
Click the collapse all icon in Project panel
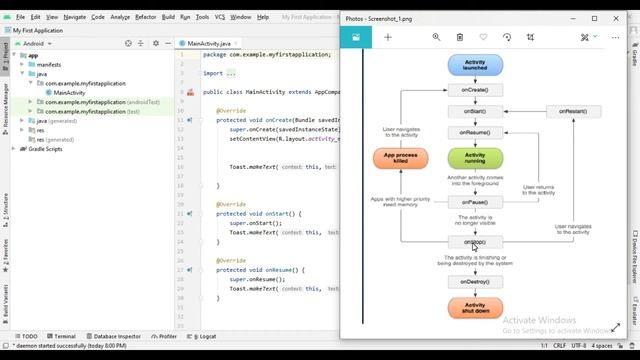coord(140,43)
